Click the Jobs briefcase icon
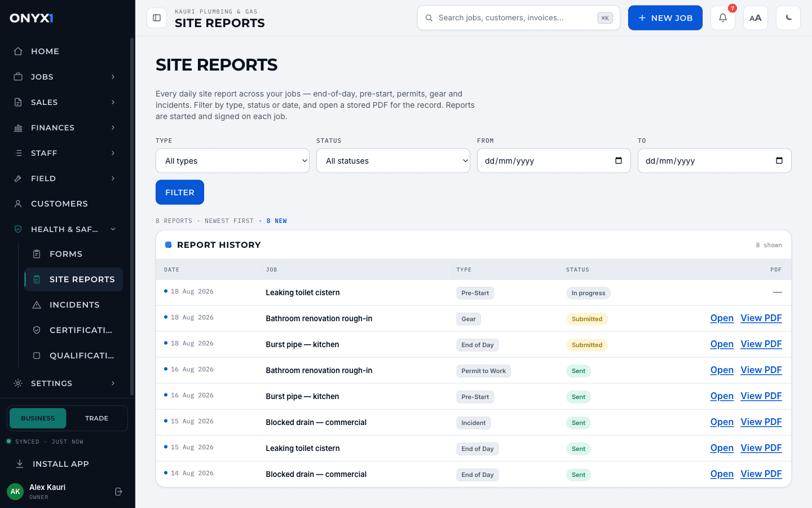Viewport: 812px width, 508px height. tap(18, 77)
